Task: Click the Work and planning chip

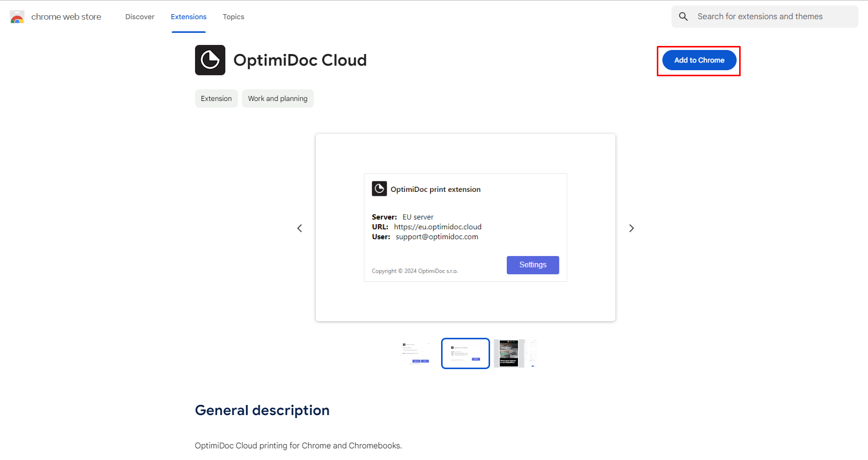Action: click(277, 98)
